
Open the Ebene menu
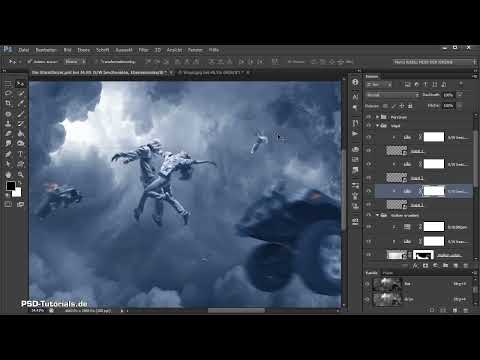[x=83, y=50]
